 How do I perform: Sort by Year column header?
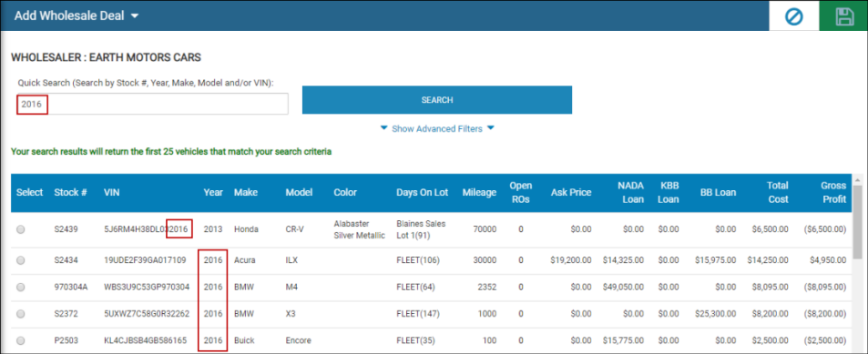pyautogui.click(x=213, y=193)
